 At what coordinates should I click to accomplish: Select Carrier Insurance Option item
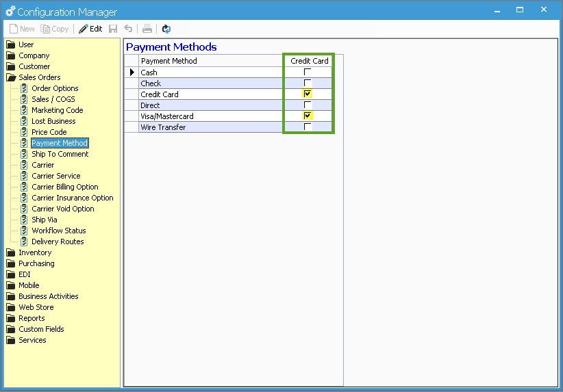click(73, 198)
